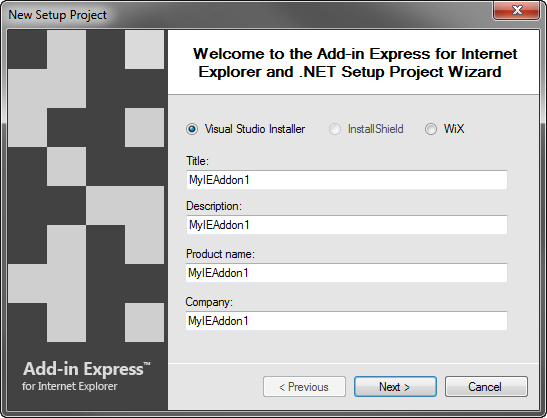
Task: Proceed with the Next button
Action: [x=395, y=387]
